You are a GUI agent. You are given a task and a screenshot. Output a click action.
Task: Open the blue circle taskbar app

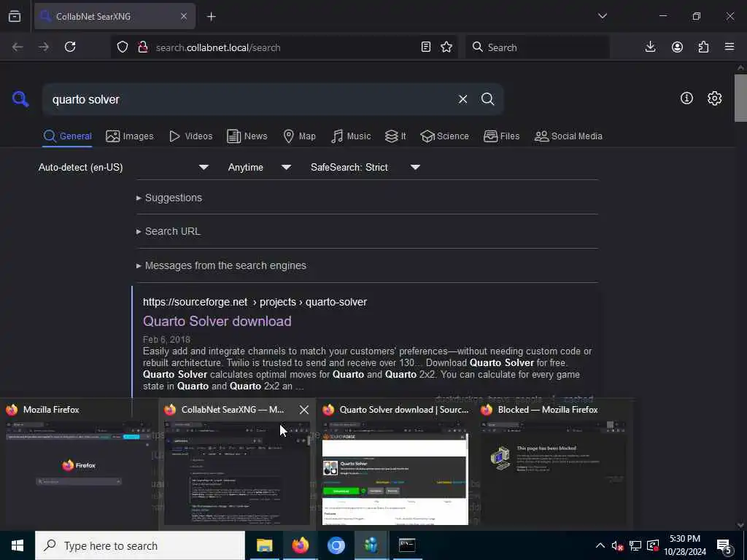click(336, 545)
